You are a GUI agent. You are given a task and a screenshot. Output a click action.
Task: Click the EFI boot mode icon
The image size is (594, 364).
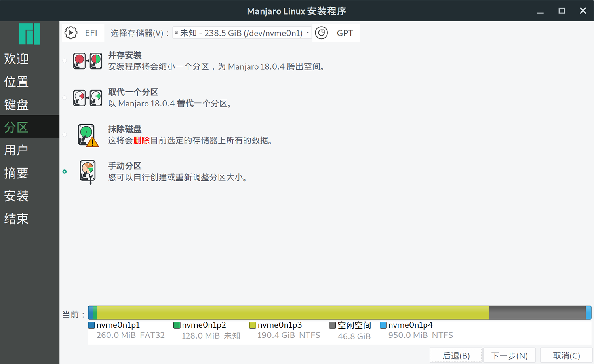pos(71,33)
